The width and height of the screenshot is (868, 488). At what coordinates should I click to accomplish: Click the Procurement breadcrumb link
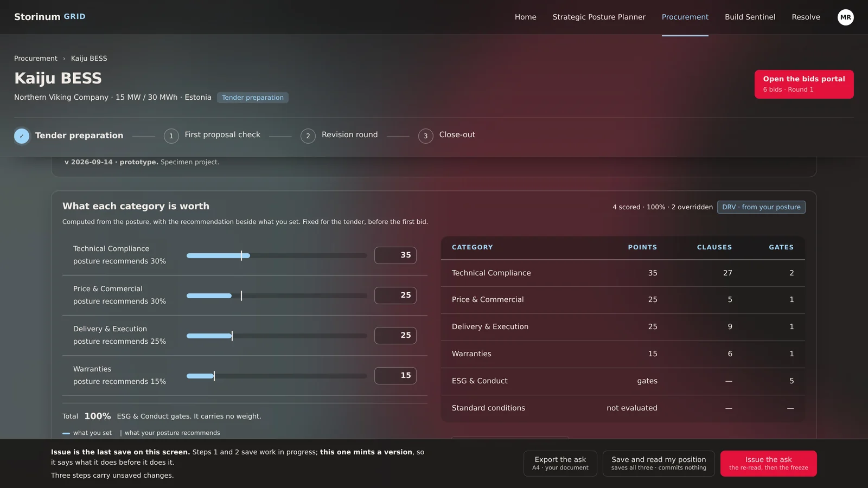(x=36, y=58)
